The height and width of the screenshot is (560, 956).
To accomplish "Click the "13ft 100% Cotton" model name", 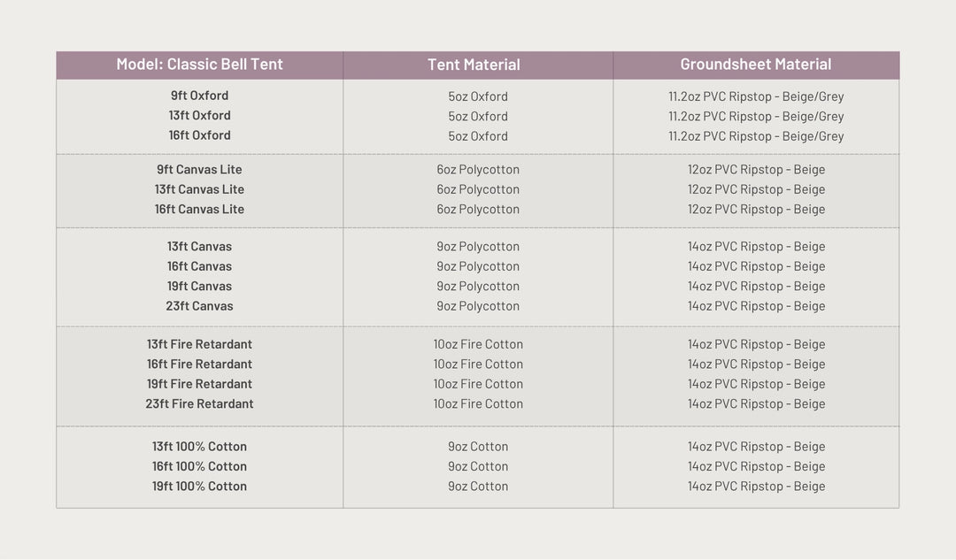I will [199, 447].
